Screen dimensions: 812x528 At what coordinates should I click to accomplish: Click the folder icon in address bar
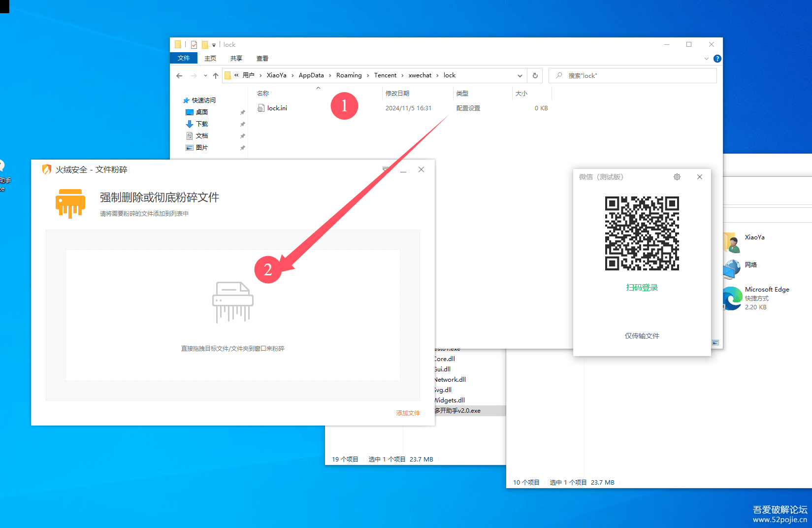(227, 75)
